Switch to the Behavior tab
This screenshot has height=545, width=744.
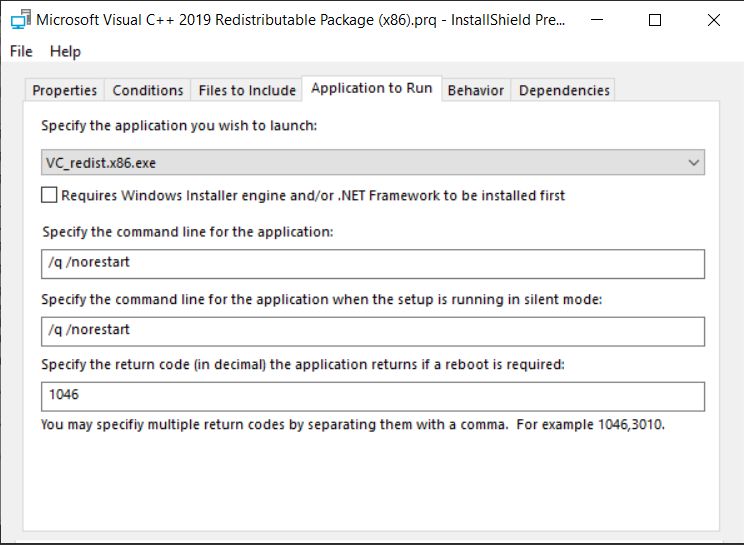[475, 90]
